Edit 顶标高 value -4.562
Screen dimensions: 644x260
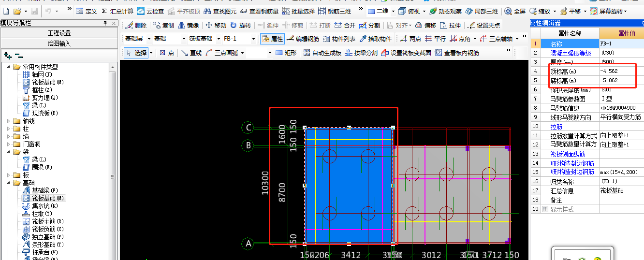(621, 71)
